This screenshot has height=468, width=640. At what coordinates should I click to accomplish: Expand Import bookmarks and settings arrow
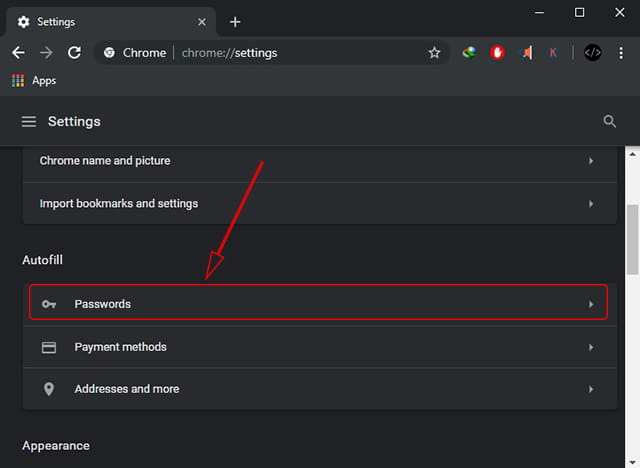pyautogui.click(x=591, y=204)
